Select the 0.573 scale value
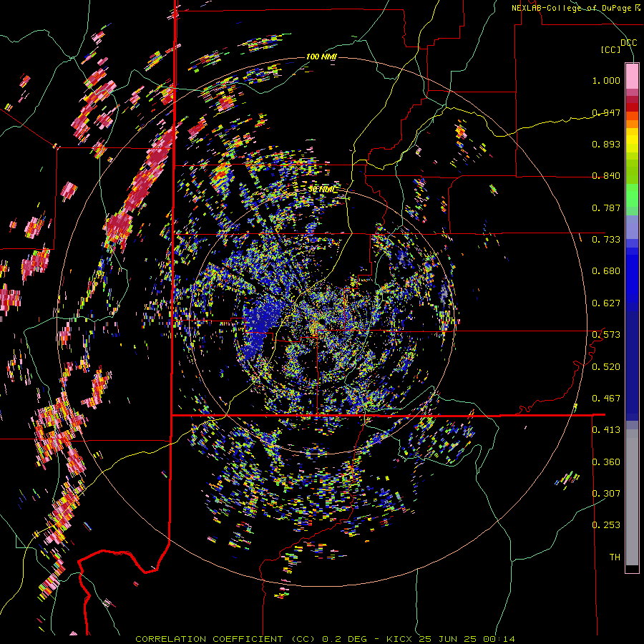644x644 pixels. (606, 335)
